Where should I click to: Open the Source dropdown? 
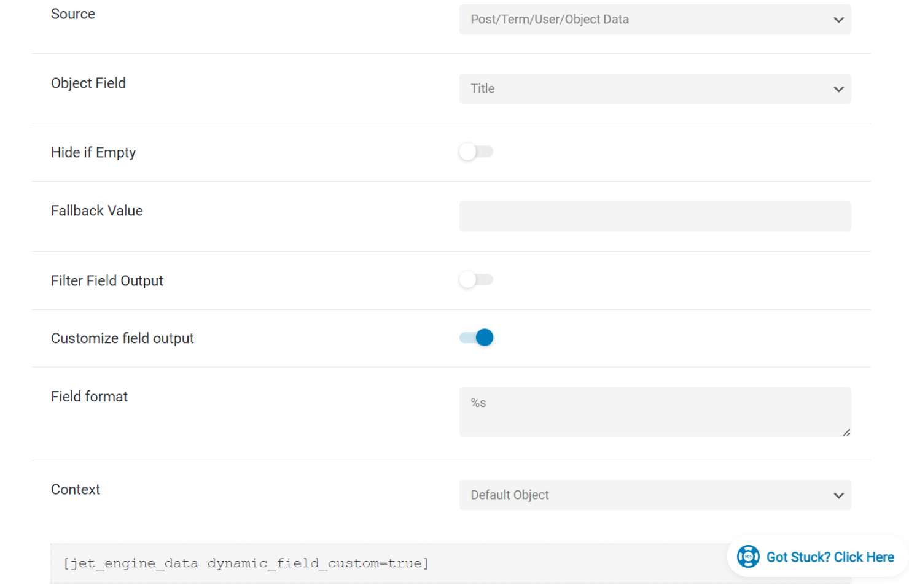pos(655,20)
